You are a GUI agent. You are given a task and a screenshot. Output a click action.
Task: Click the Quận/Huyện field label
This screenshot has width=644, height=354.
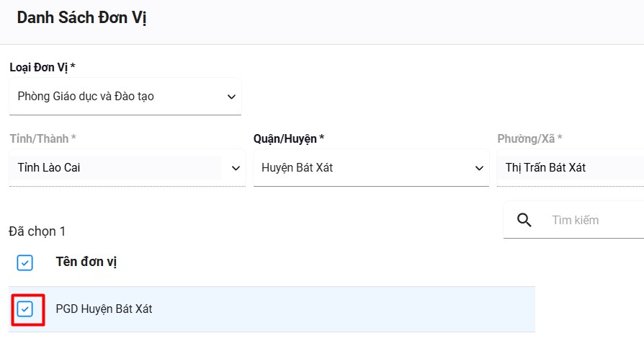click(x=288, y=138)
